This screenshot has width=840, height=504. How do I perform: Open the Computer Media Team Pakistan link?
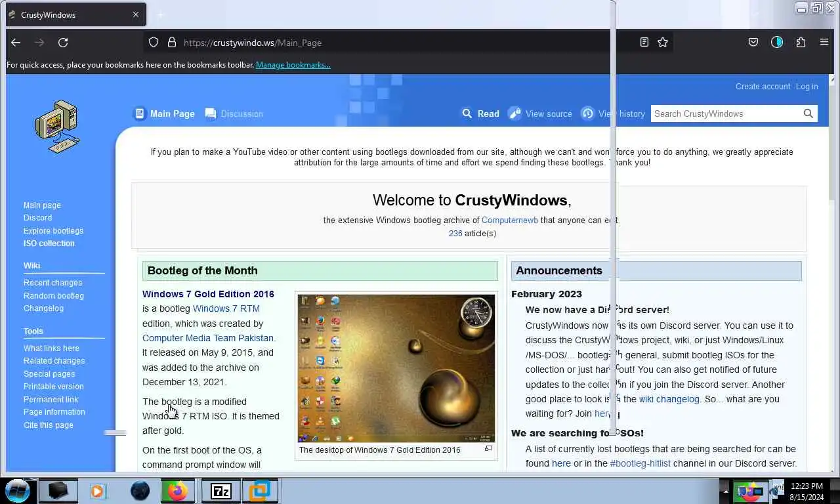click(x=207, y=338)
